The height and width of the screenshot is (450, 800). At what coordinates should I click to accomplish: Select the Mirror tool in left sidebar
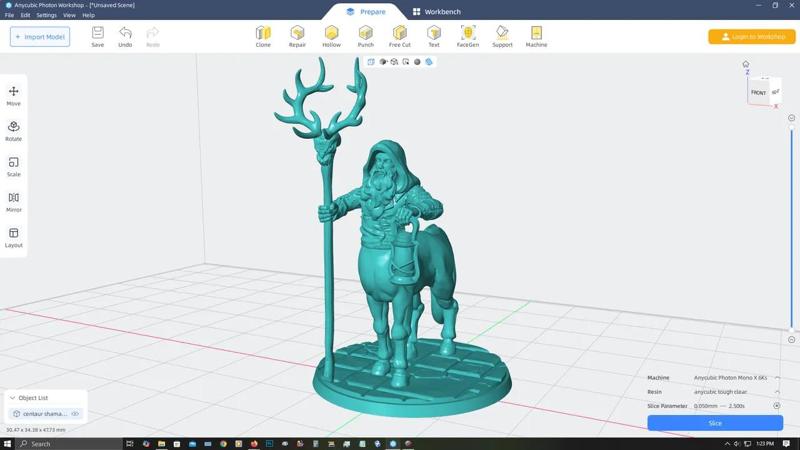point(14,202)
